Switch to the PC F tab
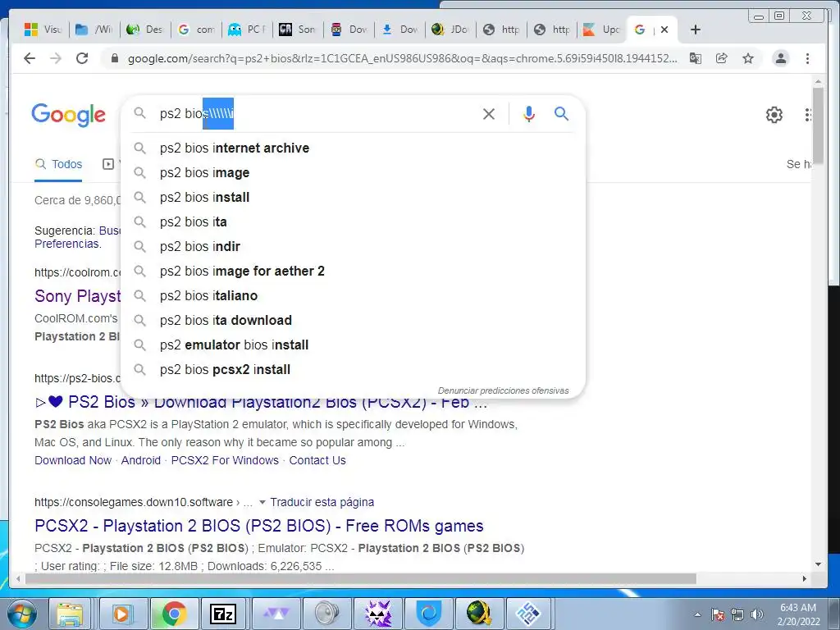This screenshot has width=840, height=630. pos(247,30)
